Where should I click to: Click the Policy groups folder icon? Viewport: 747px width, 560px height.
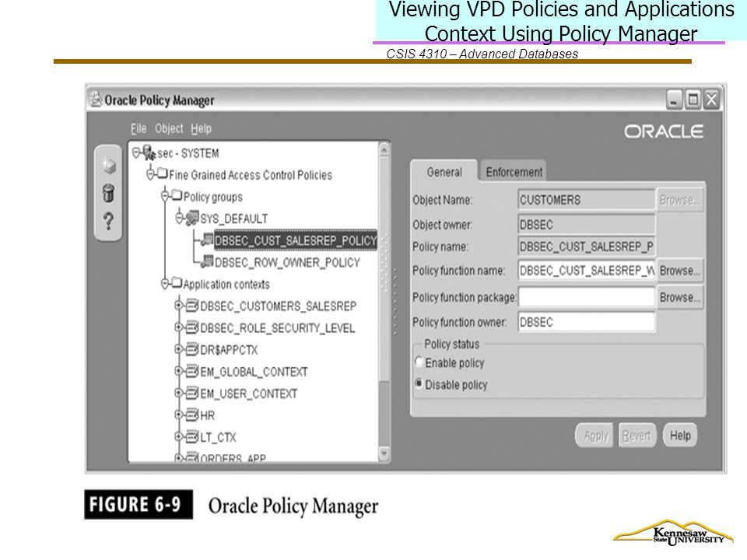[177, 196]
